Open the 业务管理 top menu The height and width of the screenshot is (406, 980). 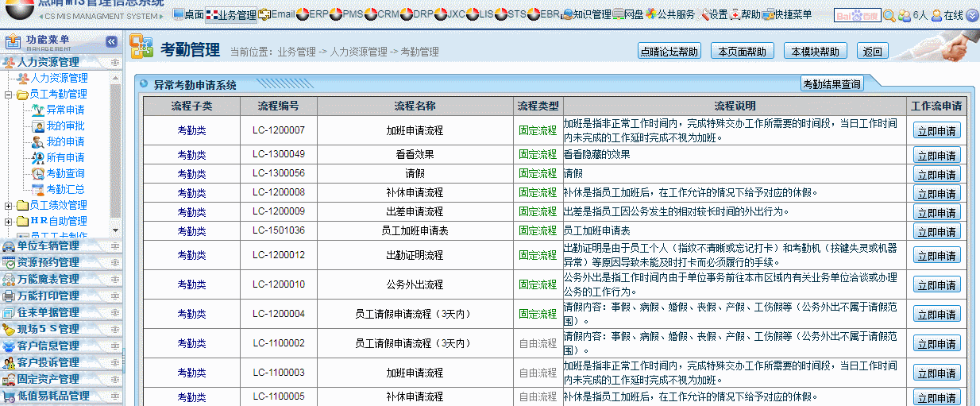coord(230,14)
